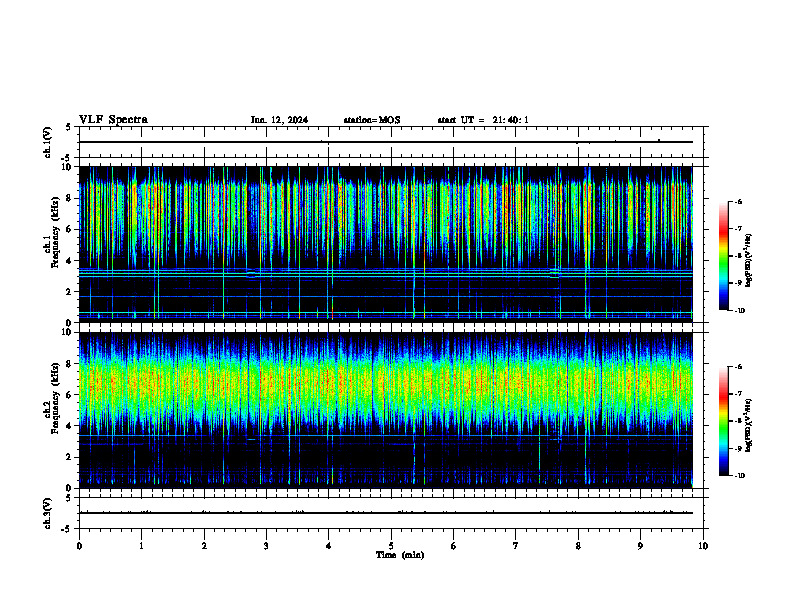Click the "station=MOS" header label
The image size is (792, 612).
(372, 120)
